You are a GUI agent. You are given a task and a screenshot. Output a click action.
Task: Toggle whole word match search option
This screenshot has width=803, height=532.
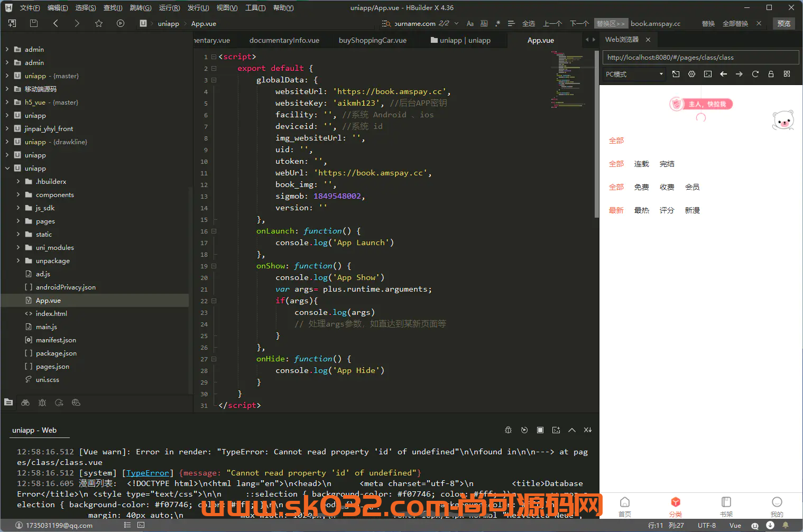coord(484,23)
